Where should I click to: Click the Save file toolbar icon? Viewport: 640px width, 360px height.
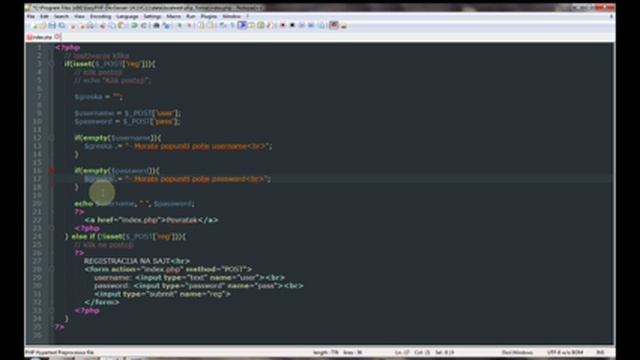[51, 25]
